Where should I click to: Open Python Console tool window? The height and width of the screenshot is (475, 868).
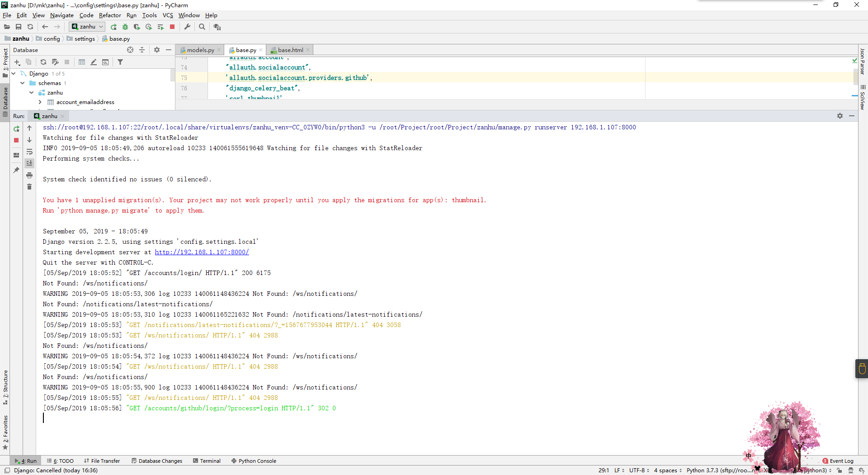pos(254,461)
